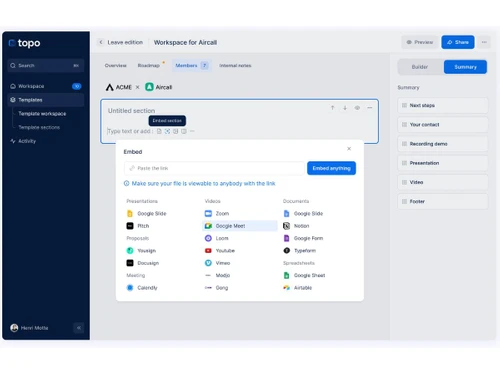Click the Templates gear icon

tap(13, 100)
